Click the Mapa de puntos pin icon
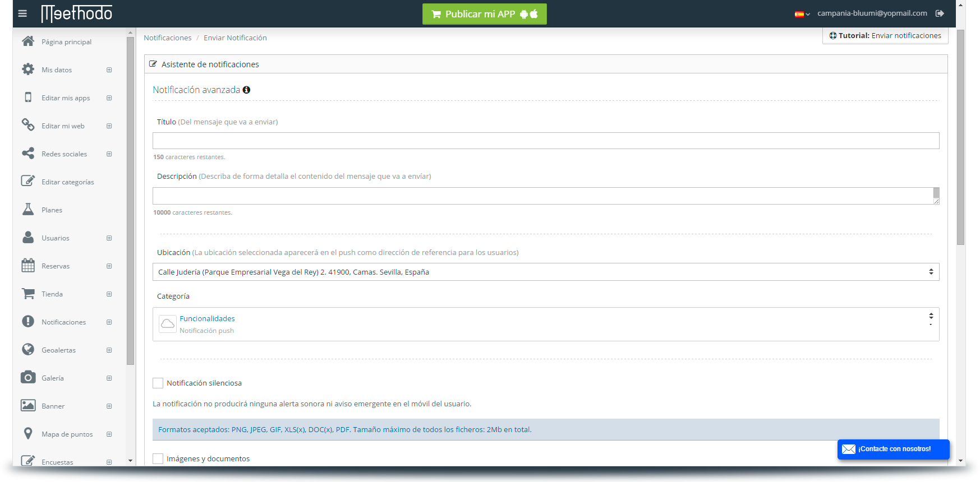Screen dimensions: 980x482 (28, 433)
